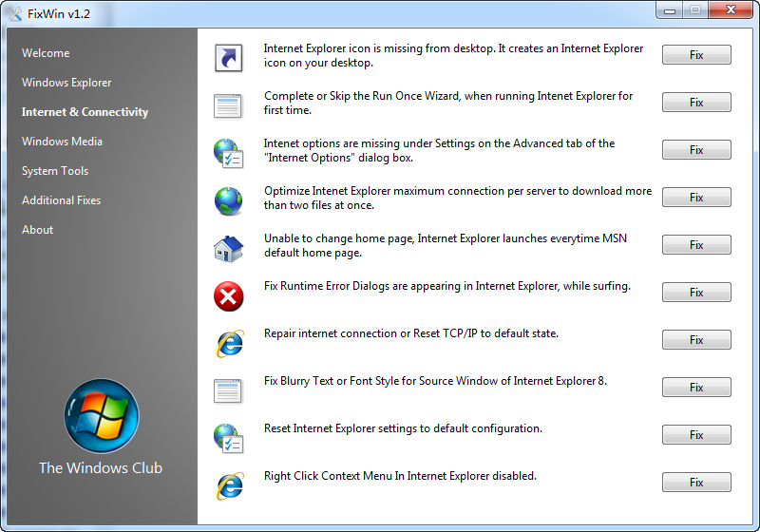Click the globe icon beside Optimize maximum connection
This screenshot has width=760, height=532.
(228, 201)
